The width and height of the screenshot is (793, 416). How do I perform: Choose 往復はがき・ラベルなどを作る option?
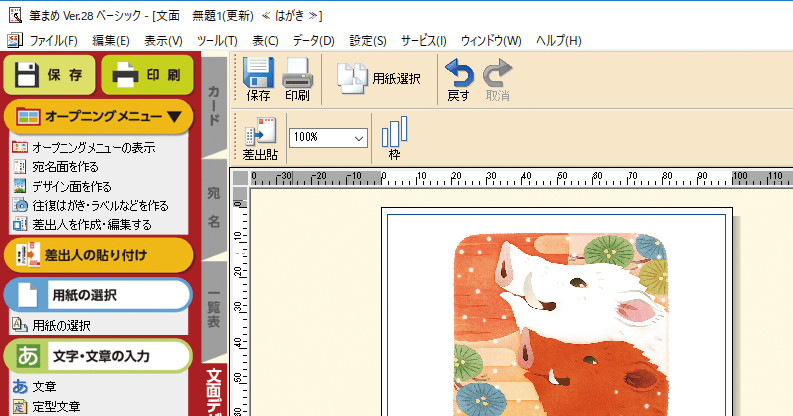click(100, 206)
